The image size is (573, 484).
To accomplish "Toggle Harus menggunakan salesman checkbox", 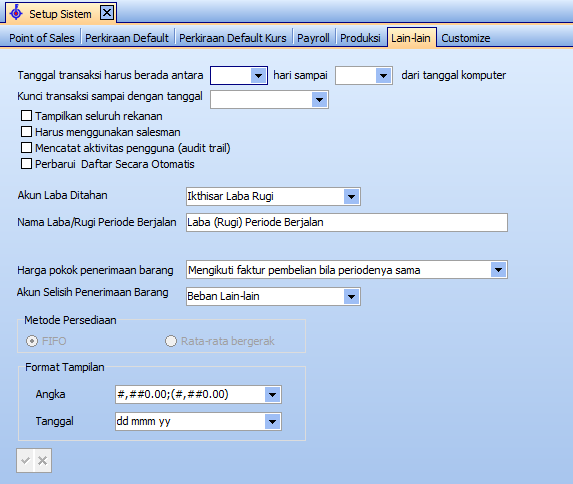I will 26,132.
